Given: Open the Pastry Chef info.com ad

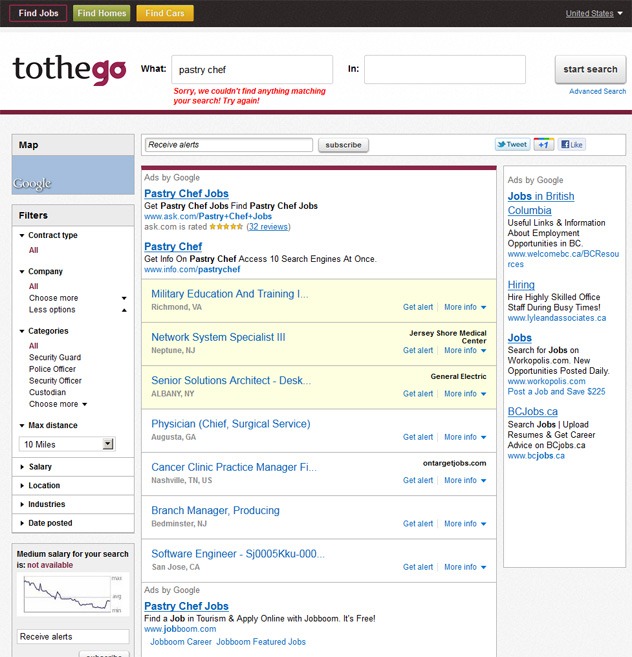Looking at the screenshot, I should [173, 246].
